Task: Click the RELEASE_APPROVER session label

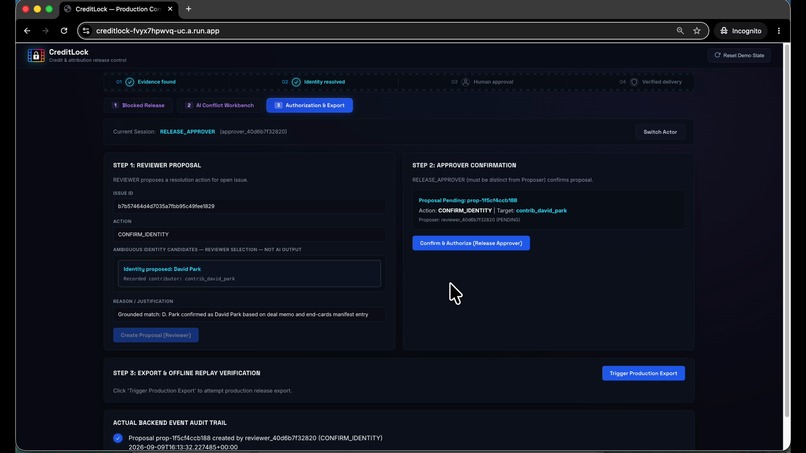Action: [x=187, y=132]
